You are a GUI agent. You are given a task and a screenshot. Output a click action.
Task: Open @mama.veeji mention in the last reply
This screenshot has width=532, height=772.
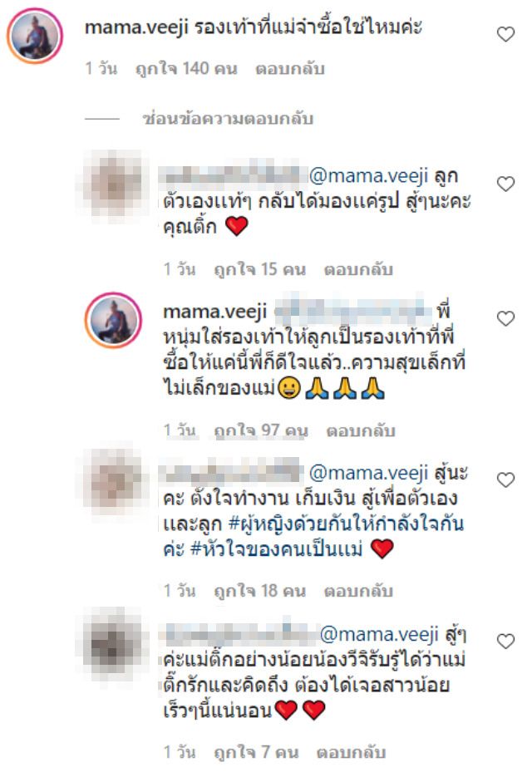coord(379,634)
